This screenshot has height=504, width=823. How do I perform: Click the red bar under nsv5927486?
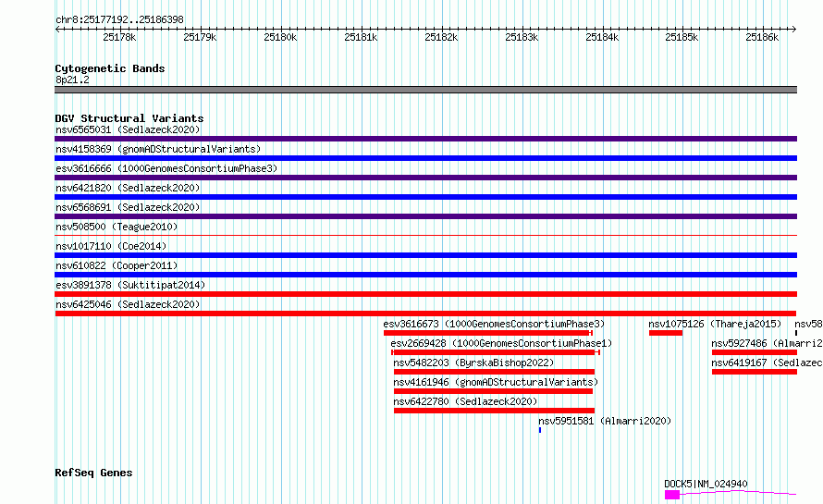[755, 352]
